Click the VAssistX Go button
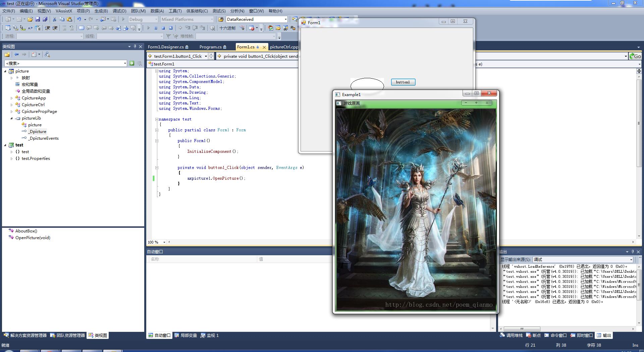The image size is (644, 352). tap(635, 56)
